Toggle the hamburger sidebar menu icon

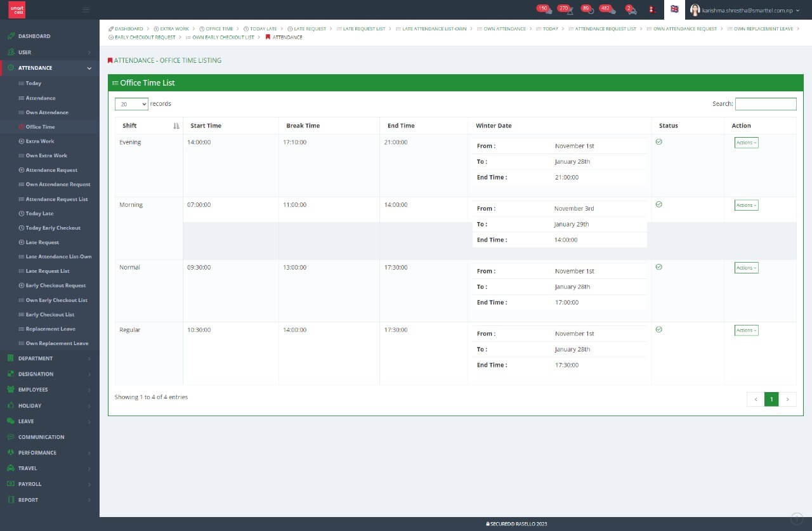pos(86,10)
